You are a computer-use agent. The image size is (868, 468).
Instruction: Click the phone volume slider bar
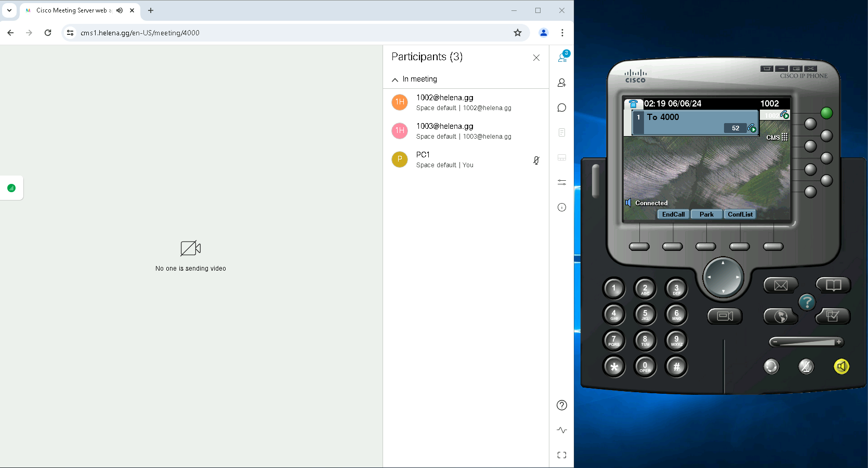click(806, 342)
